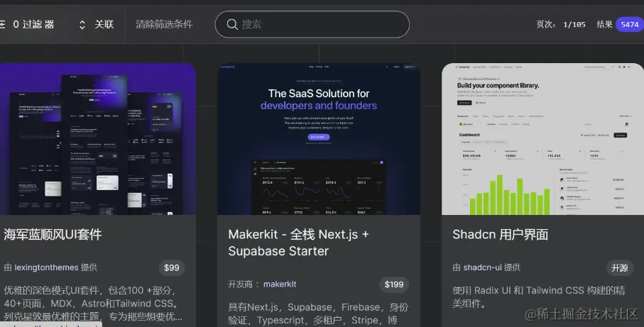Focus the 搜索 search input field
The width and height of the screenshot is (644, 327).
pyautogui.click(x=312, y=25)
